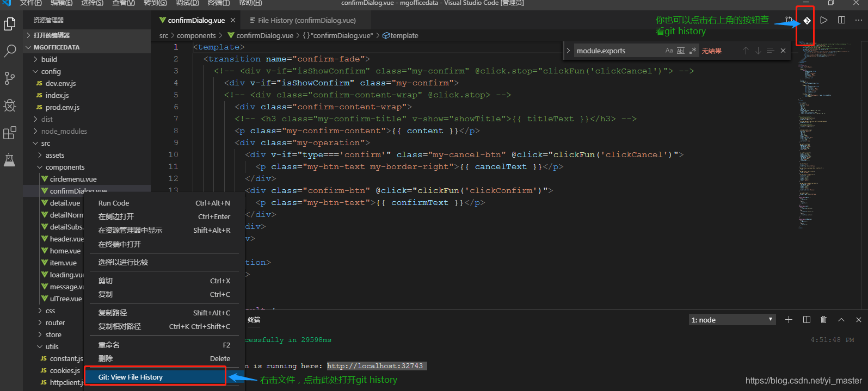Open the Debug view in activity bar

(x=10, y=105)
